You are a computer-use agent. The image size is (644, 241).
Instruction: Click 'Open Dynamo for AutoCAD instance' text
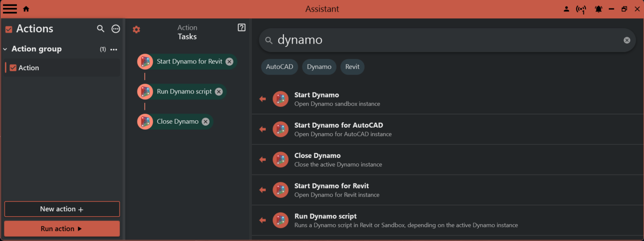click(343, 134)
